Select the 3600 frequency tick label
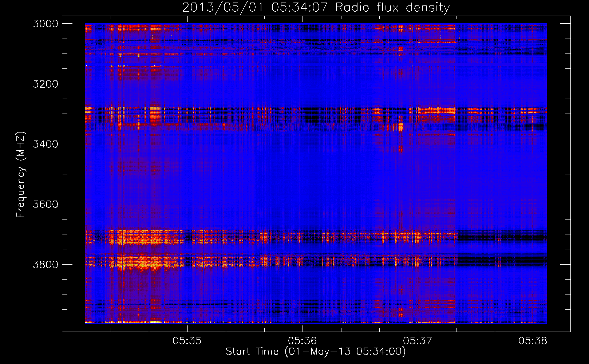Screen dimensions: 589x364 tap(46, 204)
